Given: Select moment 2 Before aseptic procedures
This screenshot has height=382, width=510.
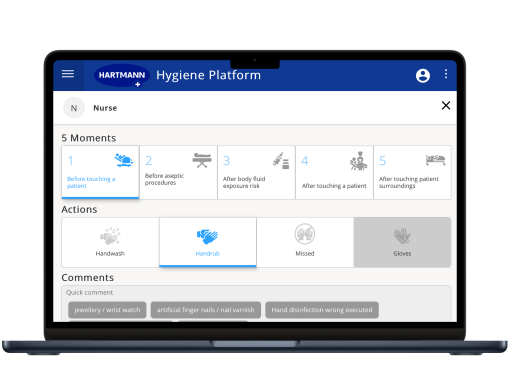Looking at the screenshot, I should tap(178, 172).
